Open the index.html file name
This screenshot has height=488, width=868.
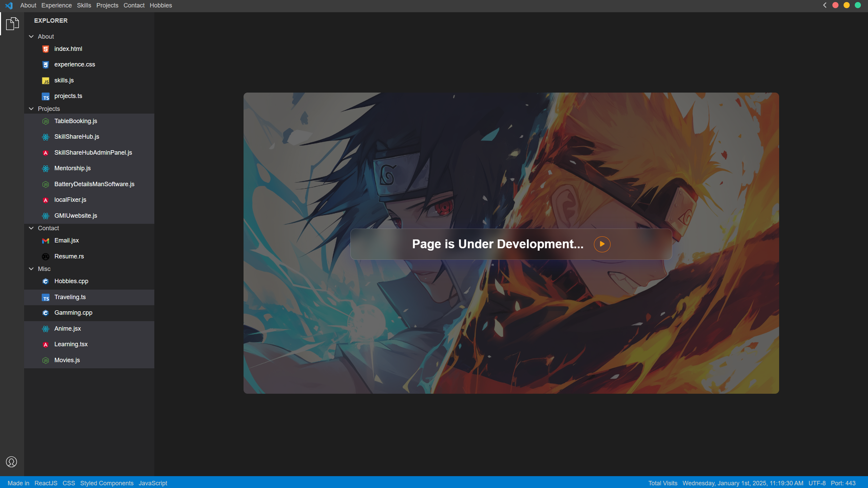[x=68, y=49]
